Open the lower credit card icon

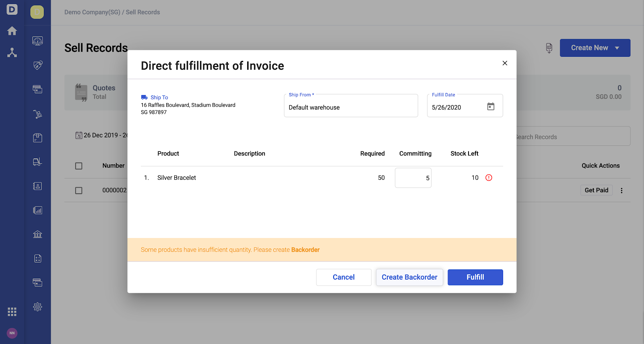pos(37,283)
